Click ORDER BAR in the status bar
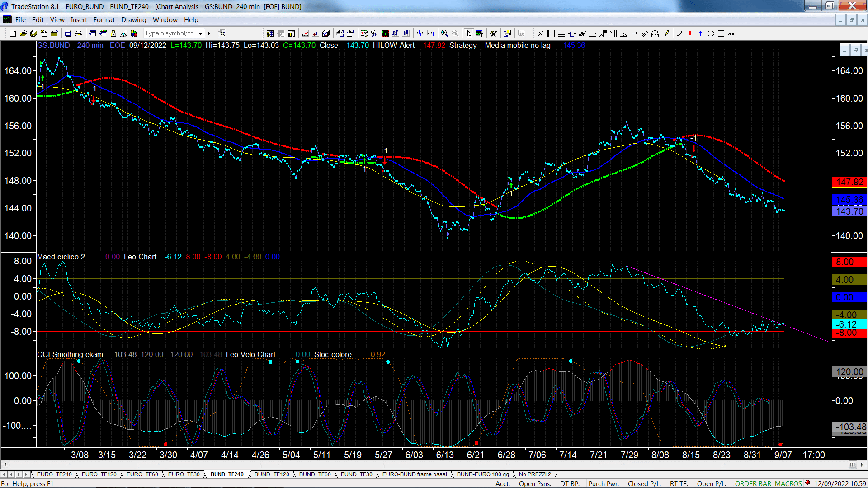This screenshot has width=868, height=488. [753, 483]
